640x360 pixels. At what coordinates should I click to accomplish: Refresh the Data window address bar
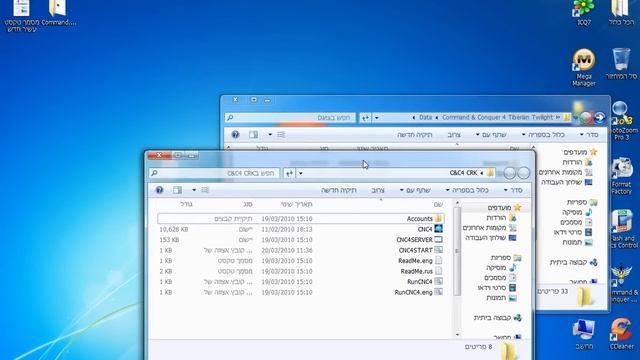pyautogui.click(x=365, y=118)
